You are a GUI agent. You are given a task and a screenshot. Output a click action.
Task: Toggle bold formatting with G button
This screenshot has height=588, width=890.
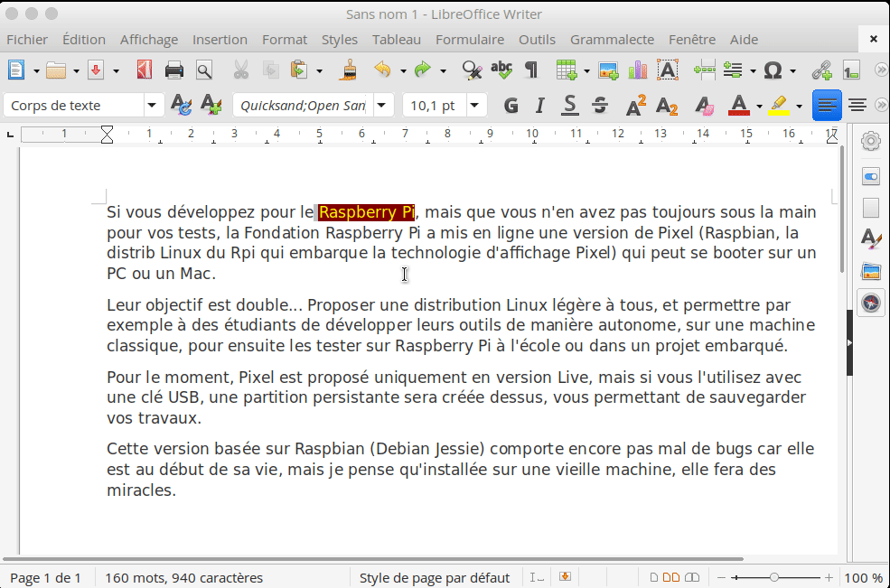point(511,106)
